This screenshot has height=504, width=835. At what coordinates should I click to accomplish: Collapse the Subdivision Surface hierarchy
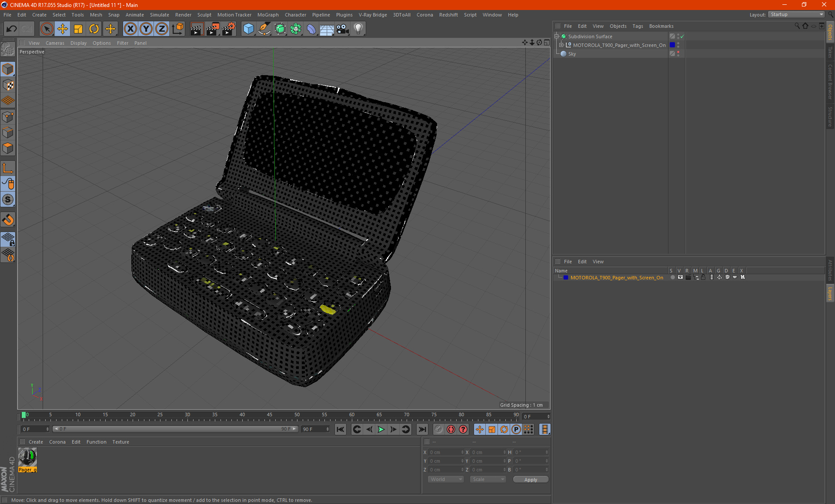point(556,36)
